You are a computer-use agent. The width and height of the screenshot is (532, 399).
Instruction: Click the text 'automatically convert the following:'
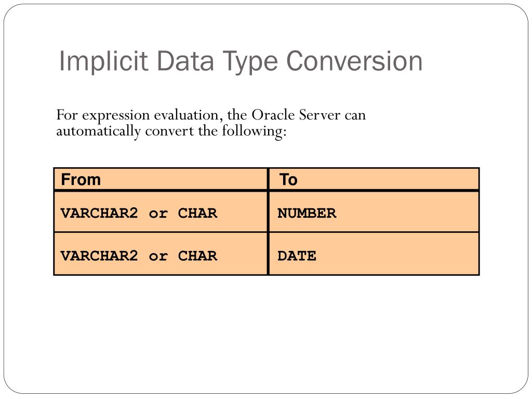[x=171, y=131]
